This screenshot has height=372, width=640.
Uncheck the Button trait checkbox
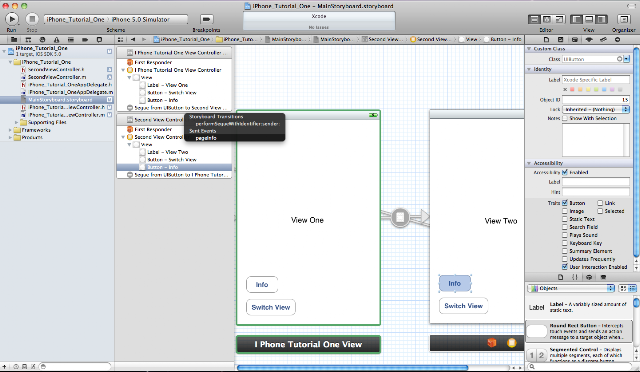[565, 203]
